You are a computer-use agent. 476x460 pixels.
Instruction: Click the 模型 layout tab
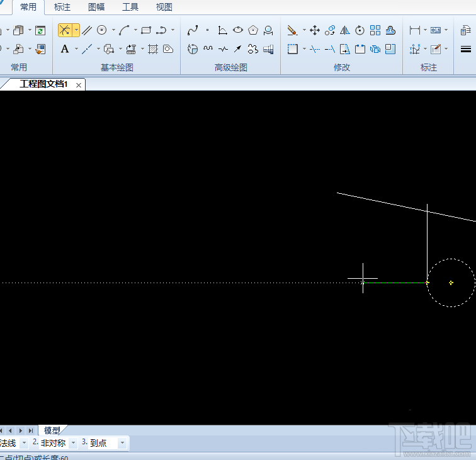pyautogui.click(x=52, y=430)
